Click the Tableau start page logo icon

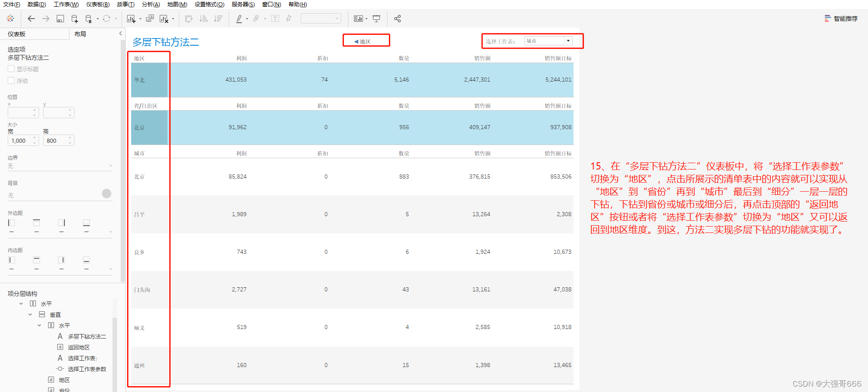tap(10, 19)
